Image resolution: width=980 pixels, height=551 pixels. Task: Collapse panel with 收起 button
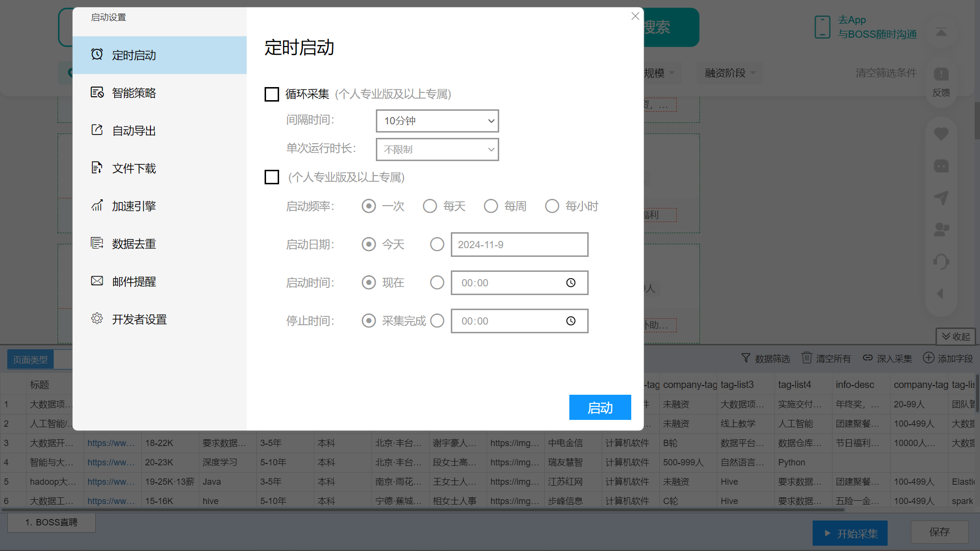955,336
